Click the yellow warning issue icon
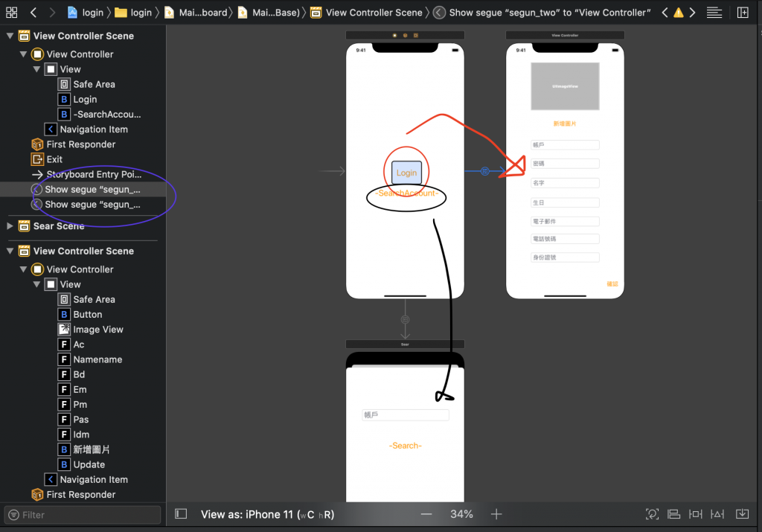Screen dimensions: 762x532 [679, 12]
